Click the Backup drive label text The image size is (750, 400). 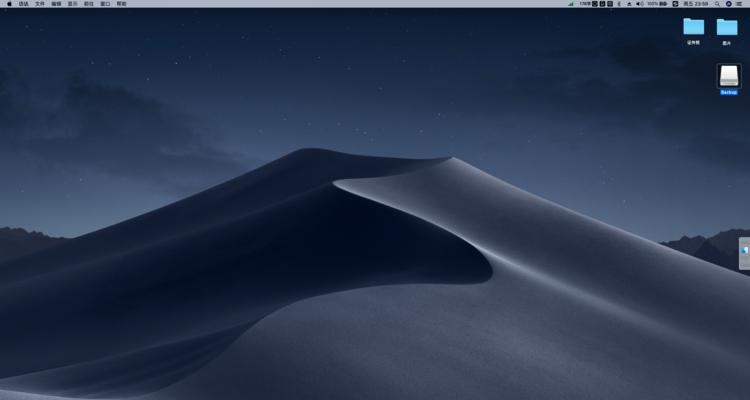coord(728,92)
